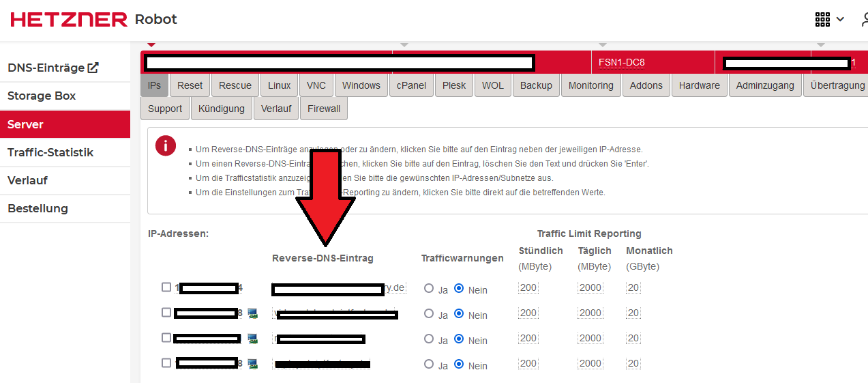868x383 pixels.
Task: Select 'Ja' traffic warning for first IP
Action: (429, 289)
